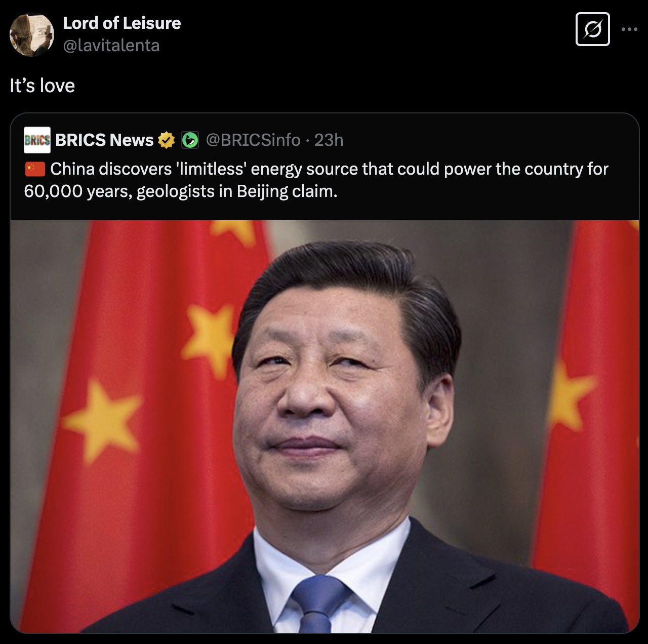Click the "60,000 years" line of text
Screen dimensions: 648x644
(180, 191)
